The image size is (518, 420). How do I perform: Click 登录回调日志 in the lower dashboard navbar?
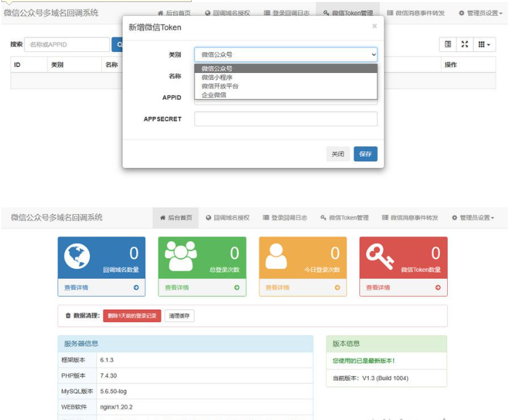[x=284, y=218]
